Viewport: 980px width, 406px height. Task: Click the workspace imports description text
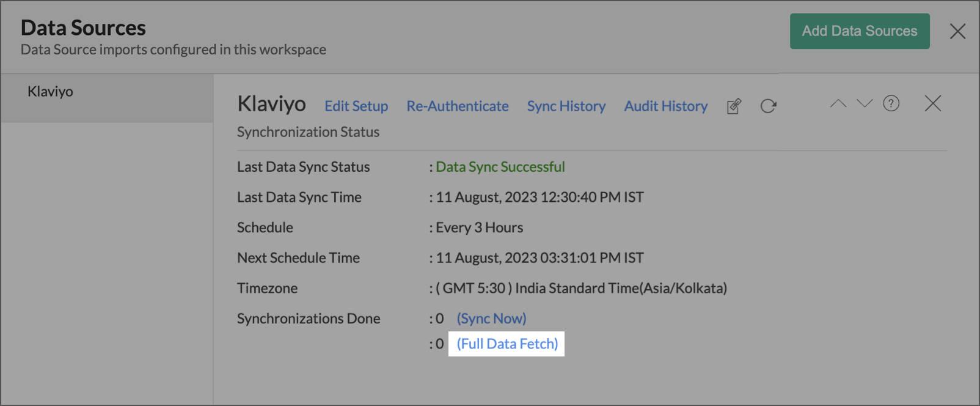pos(174,50)
